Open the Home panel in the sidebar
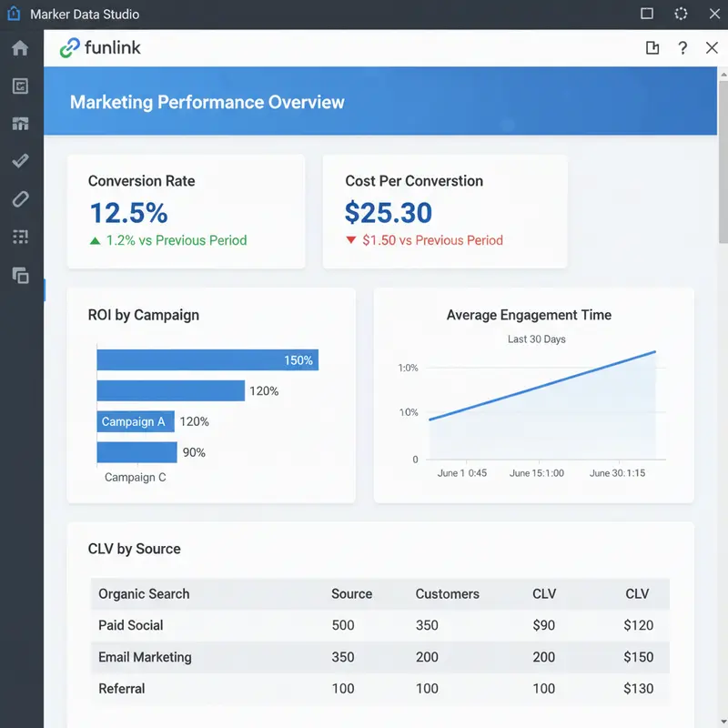The height and width of the screenshot is (728, 728). (x=20, y=47)
